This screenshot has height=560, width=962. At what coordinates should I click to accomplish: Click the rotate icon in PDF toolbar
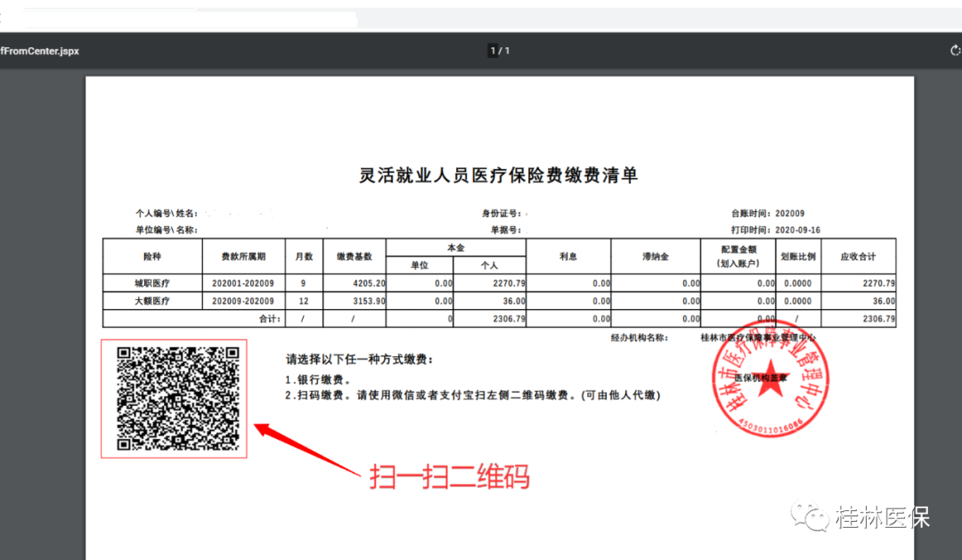tap(955, 51)
